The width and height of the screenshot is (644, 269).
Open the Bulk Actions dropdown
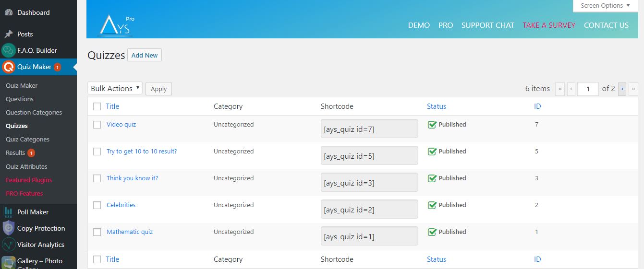coord(115,88)
